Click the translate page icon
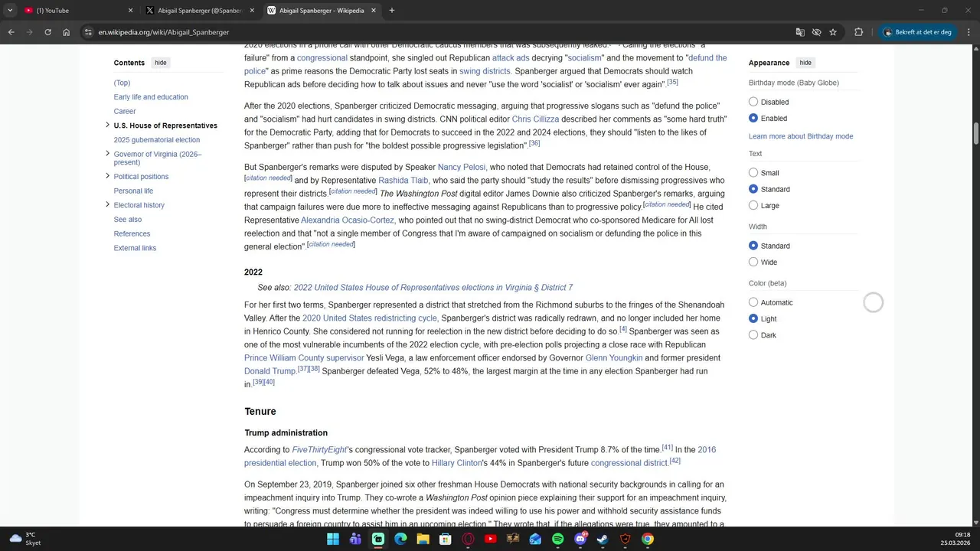This screenshot has height=551, width=980. click(800, 32)
